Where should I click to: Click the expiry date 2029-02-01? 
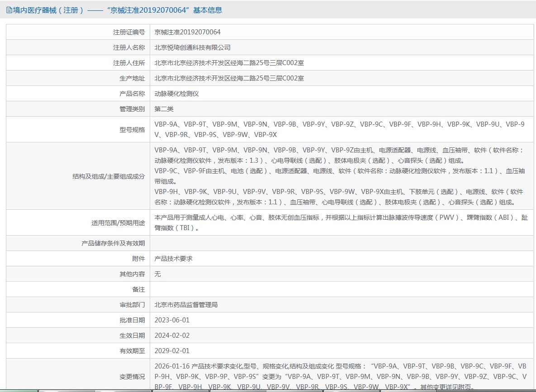tap(172, 351)
